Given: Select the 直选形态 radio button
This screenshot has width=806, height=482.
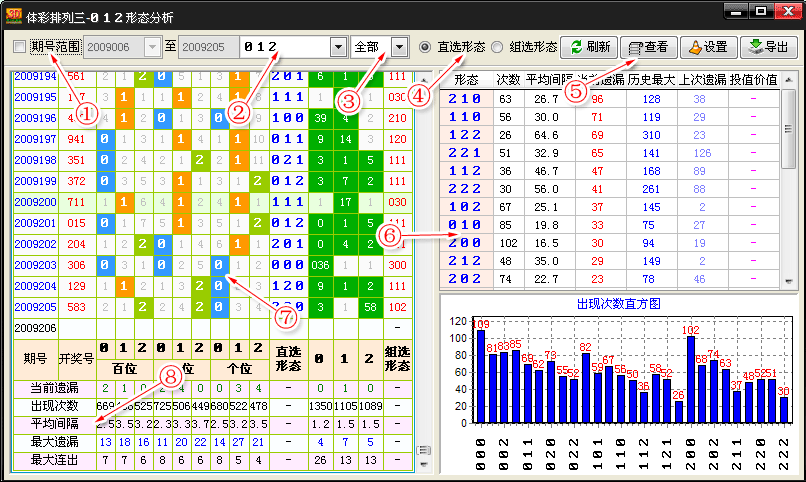Looking at the screenshot, I should tap(425, 47).
